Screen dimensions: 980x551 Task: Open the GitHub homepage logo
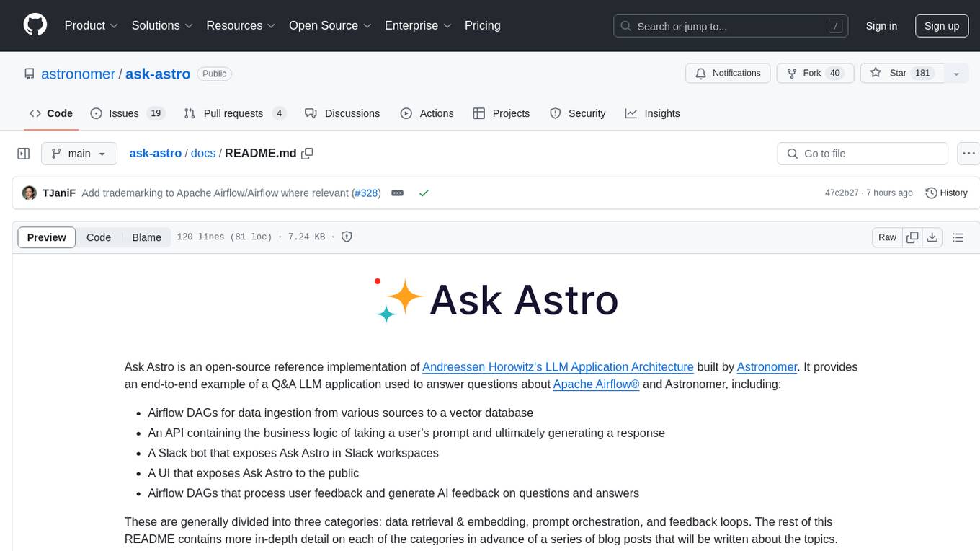[x=35, y=25]
